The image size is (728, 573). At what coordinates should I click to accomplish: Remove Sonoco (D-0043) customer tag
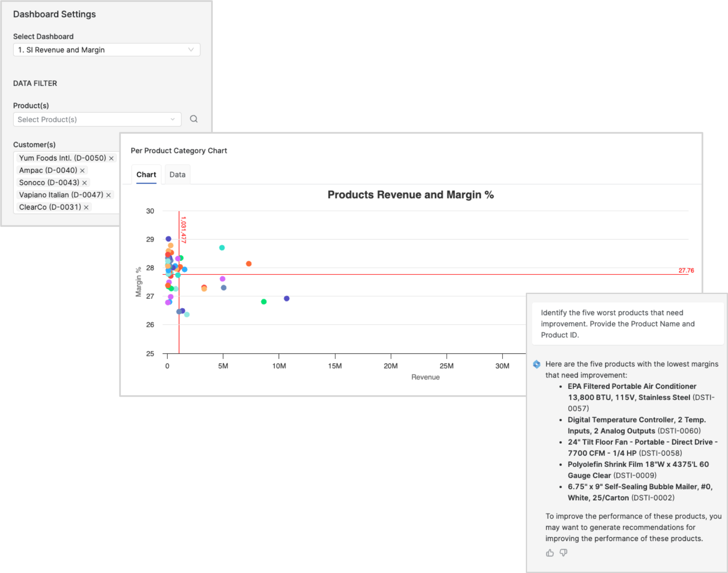[84, 183]
